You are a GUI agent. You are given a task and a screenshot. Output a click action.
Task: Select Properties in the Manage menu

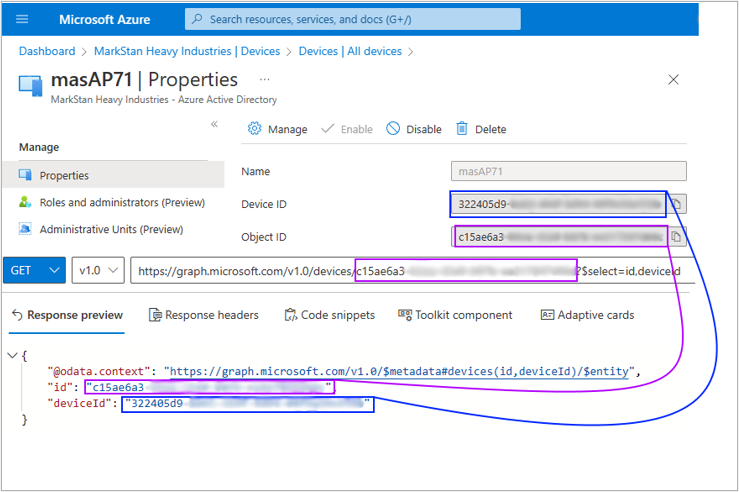[113, 175]
